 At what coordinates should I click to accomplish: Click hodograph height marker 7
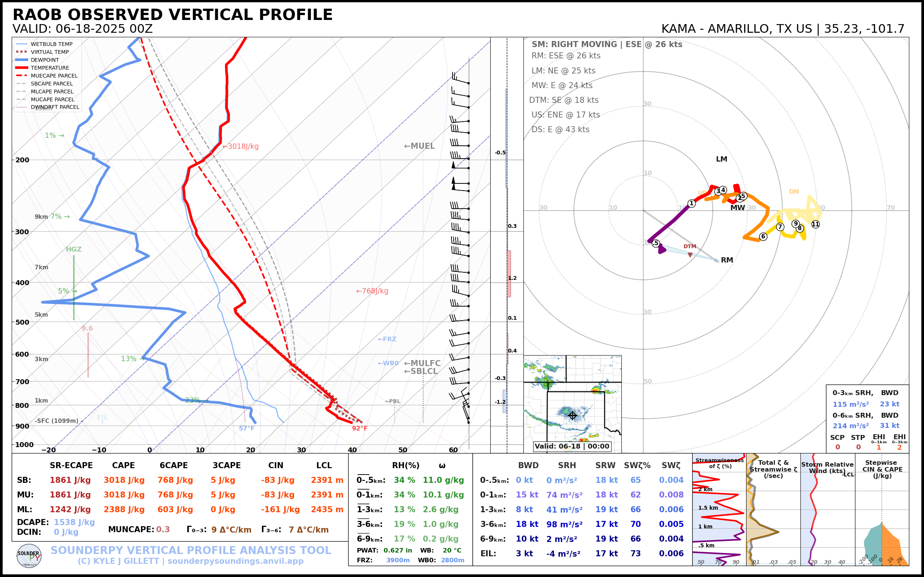click(x=780, y=227)
